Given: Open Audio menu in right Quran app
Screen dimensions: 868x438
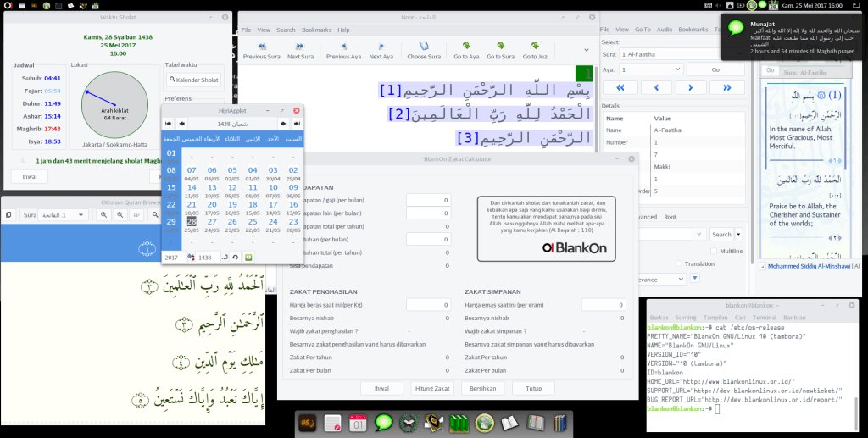Looking at the screenshot, I should pyautogui.click(x=665, y=30).
